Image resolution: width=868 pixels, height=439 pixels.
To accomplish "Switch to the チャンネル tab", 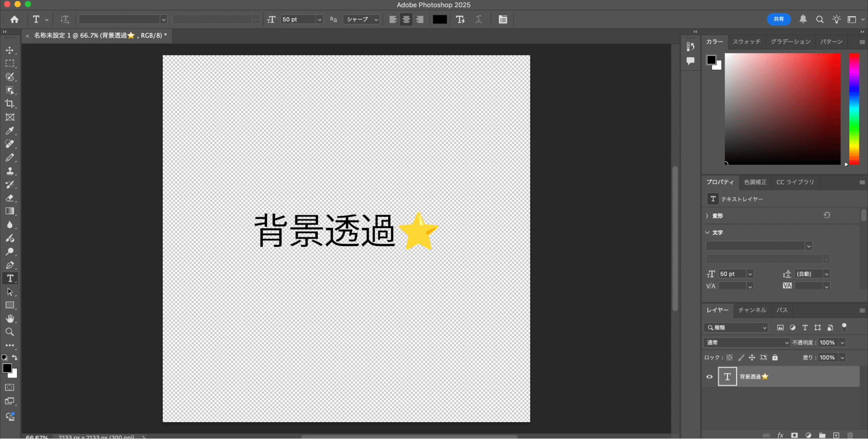I will pos(752,310).
